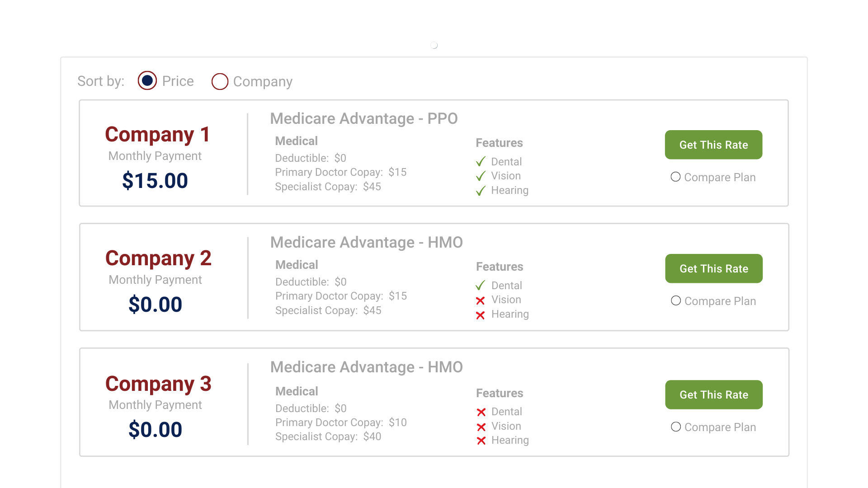Click Get This Rate for Company 2

pos(713,269)
